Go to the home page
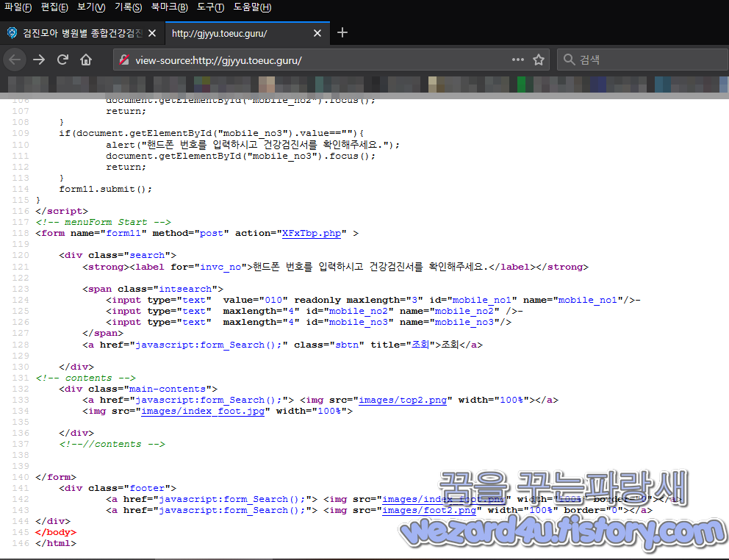This screenshot has width=729, height=560. (x=86, y=60)
